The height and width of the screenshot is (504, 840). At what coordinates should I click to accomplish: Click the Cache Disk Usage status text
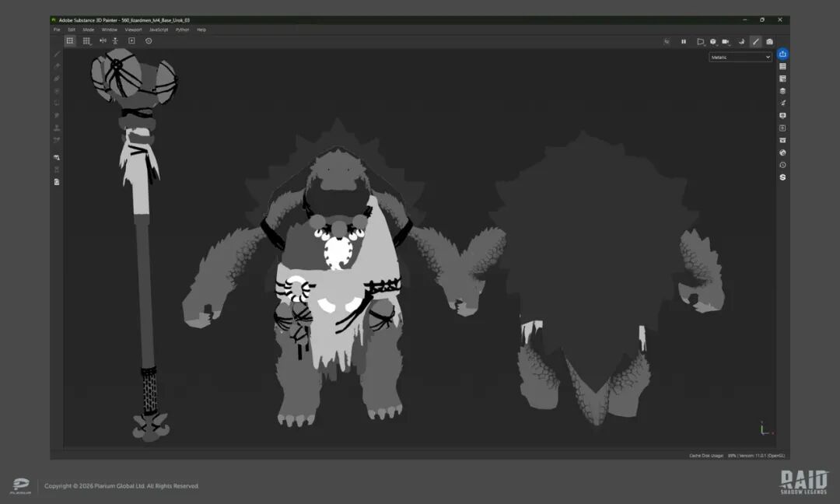point(706,456)
